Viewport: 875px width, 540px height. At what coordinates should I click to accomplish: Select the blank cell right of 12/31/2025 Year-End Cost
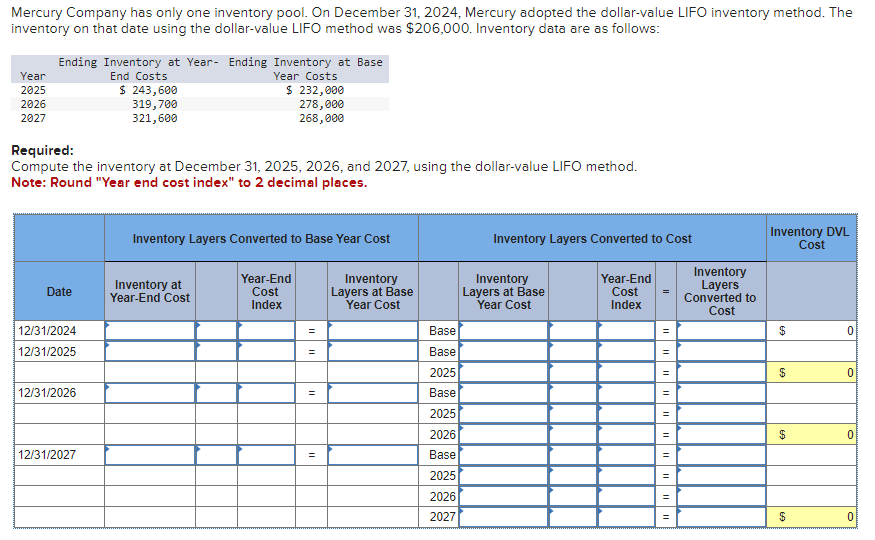(x=217, y=351)
